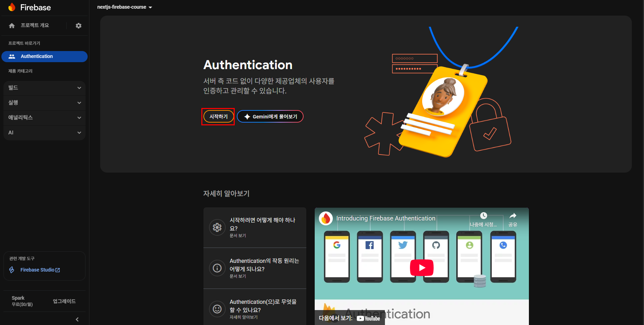The image size is (644, 325).
Task: Click the info icon for how Authentication works
Action: [x=217, y=268]
